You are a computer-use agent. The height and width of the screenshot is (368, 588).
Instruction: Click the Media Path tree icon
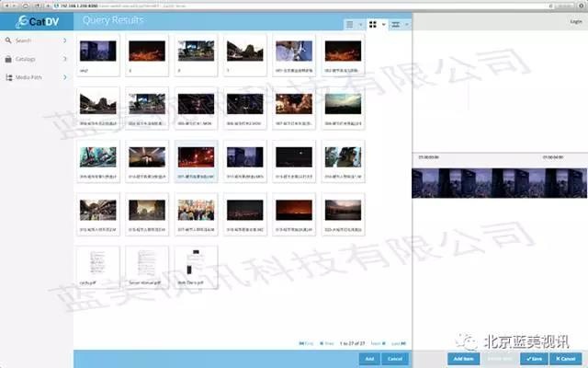pos(9,77)
